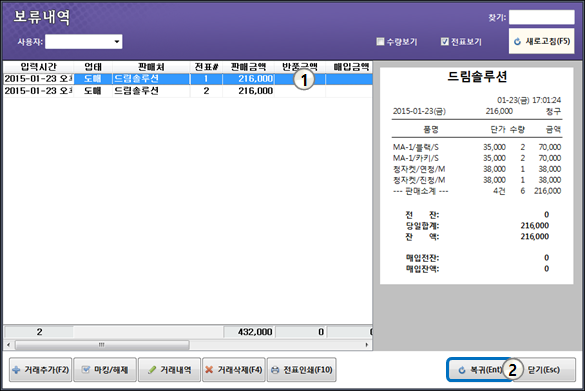
Task: Click 드림솔루션 in the highlighted first row
Action: coord(136,79)
